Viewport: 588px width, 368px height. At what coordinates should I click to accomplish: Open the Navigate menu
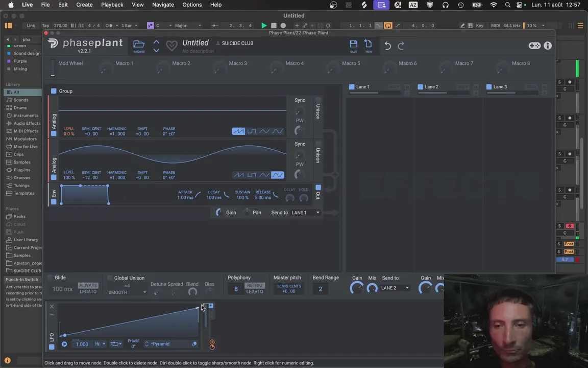(163, 5)
